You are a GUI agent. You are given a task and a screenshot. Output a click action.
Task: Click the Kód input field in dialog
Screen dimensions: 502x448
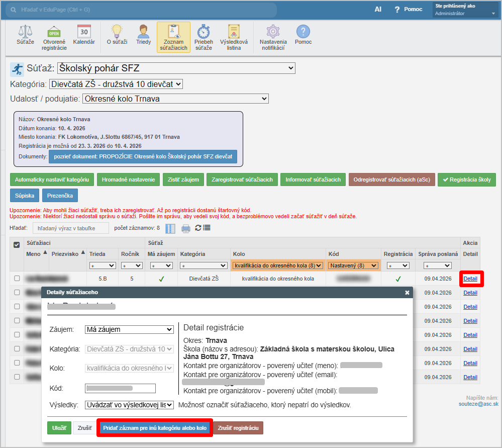pos(121,388)
